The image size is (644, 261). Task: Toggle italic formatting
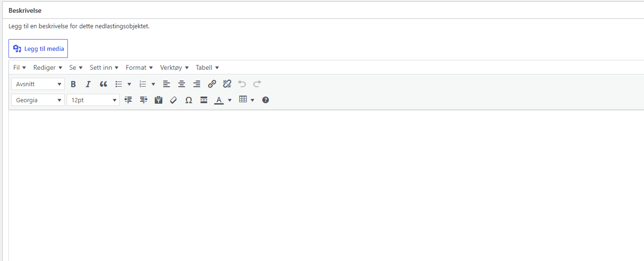coord(88,84)
